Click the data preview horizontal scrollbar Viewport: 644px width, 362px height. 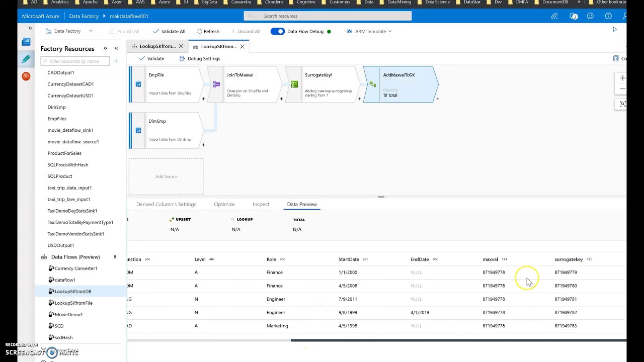pyautogui.click(x=458, y=340)
